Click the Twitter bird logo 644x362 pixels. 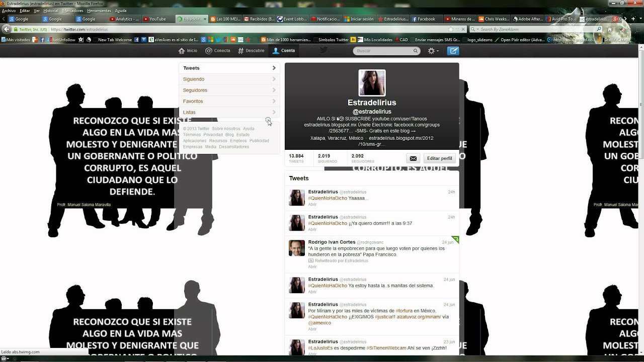pyautogui.click(x=324, y=50)
